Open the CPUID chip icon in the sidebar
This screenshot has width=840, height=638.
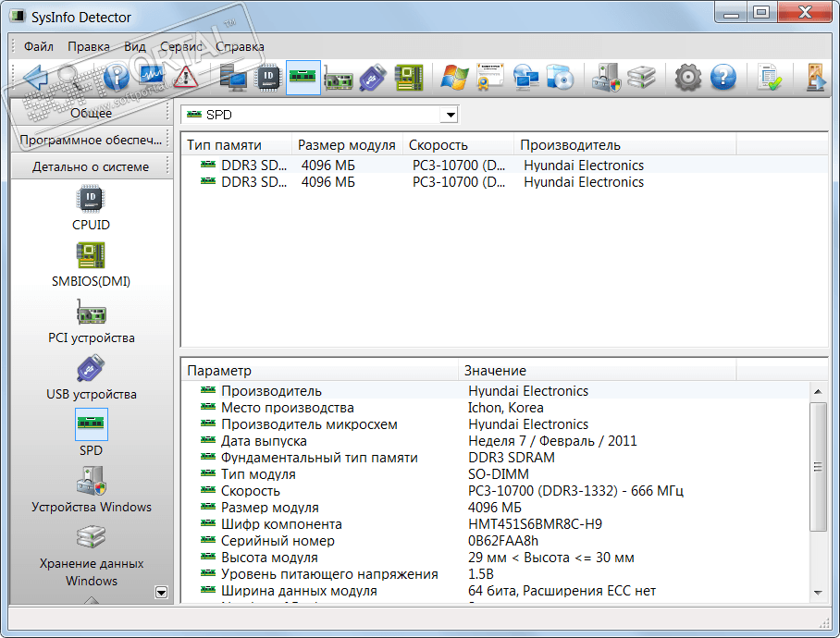pos(91,200)
